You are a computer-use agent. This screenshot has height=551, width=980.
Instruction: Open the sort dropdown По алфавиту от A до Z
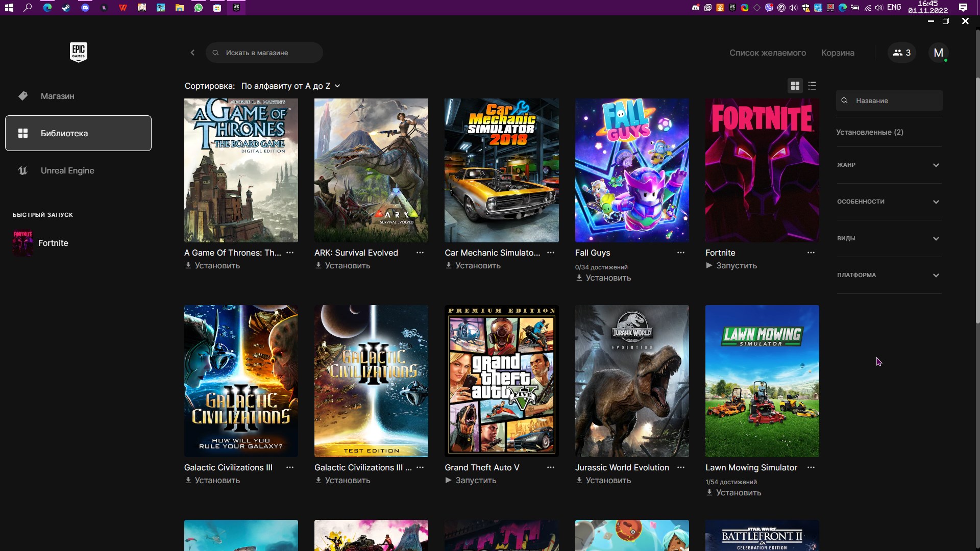(x=290, y=86)
